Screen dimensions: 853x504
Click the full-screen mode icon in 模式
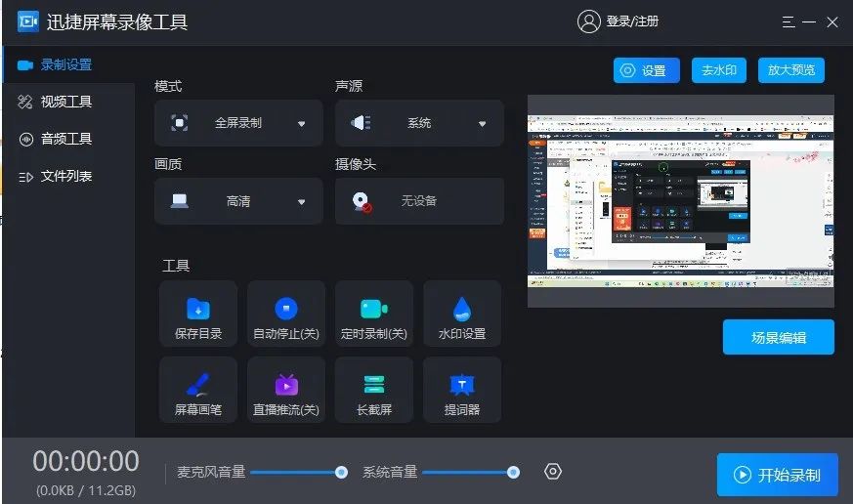180,123
